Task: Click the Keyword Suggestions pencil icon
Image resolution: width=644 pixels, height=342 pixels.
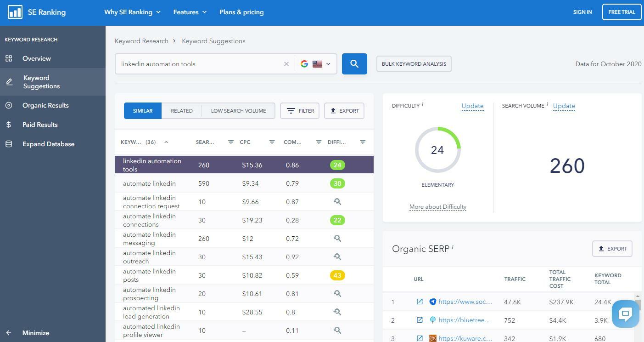Action: pos(9,82)
